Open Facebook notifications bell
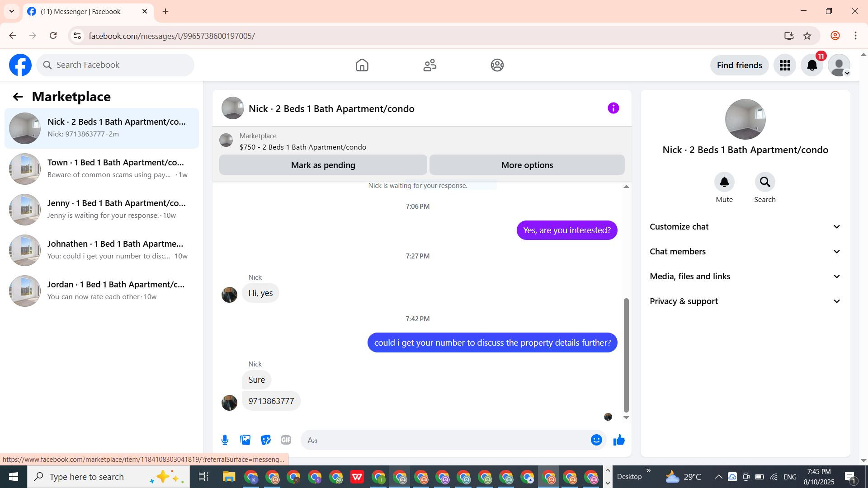 point(812,65)
